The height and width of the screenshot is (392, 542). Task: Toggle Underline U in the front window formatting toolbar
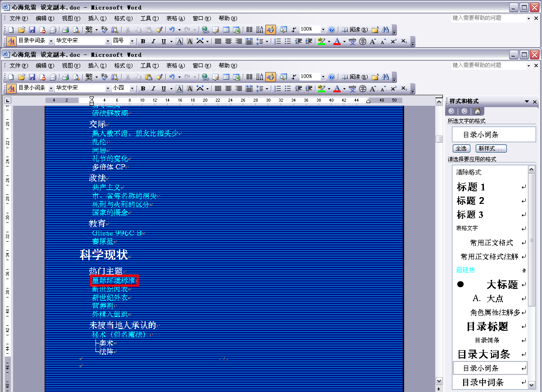164,89
